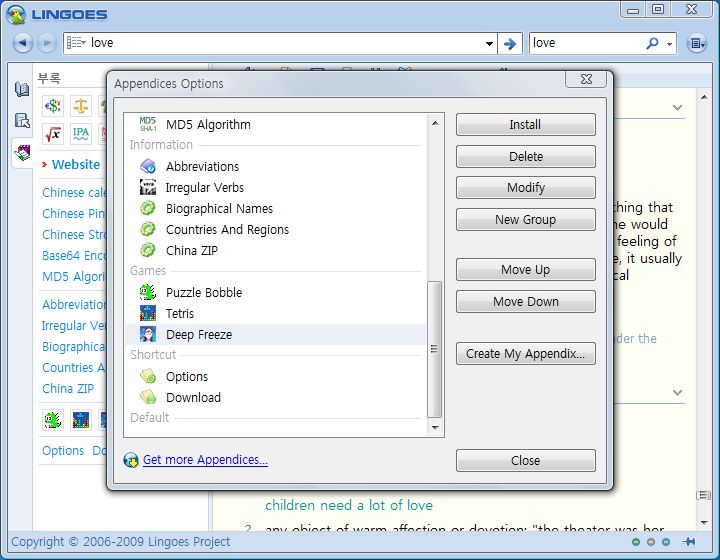Dismiss dialog with title bar X button

pyautogui.click(x=586, y=79)
